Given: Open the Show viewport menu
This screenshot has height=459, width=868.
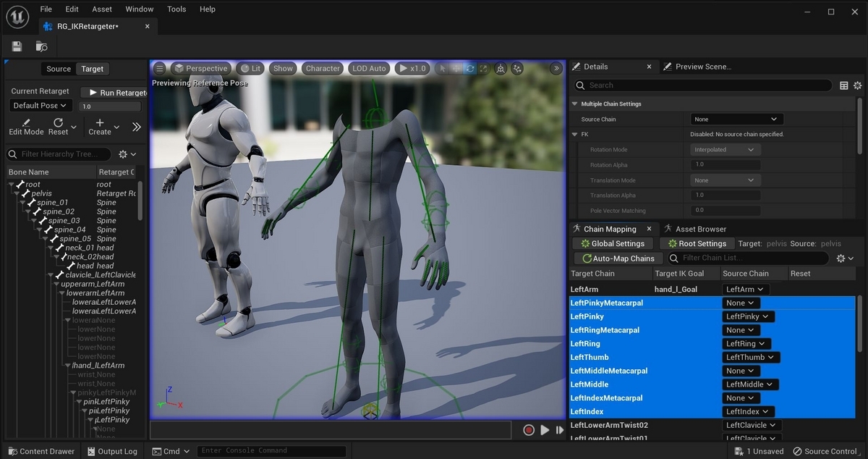Looking at the screenshot, I should point(283,69).
